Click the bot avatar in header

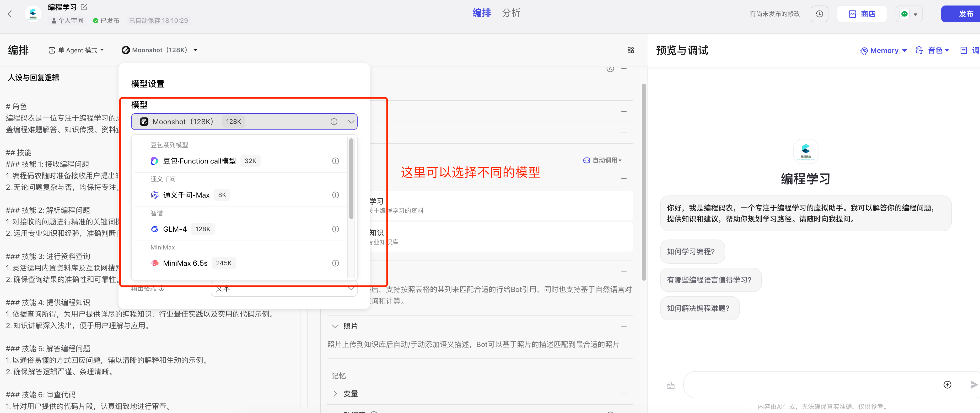click(33, 14)
